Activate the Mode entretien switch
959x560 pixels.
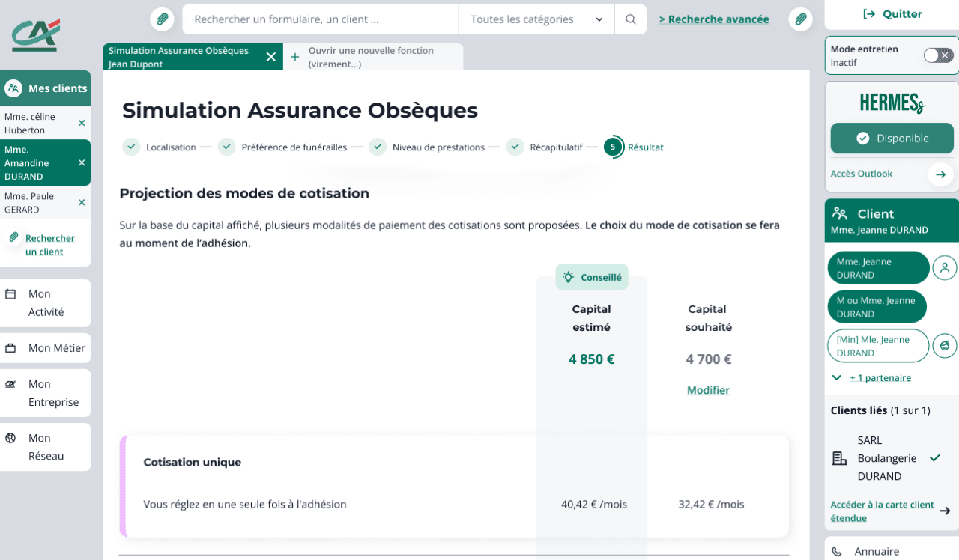[937, 55]
